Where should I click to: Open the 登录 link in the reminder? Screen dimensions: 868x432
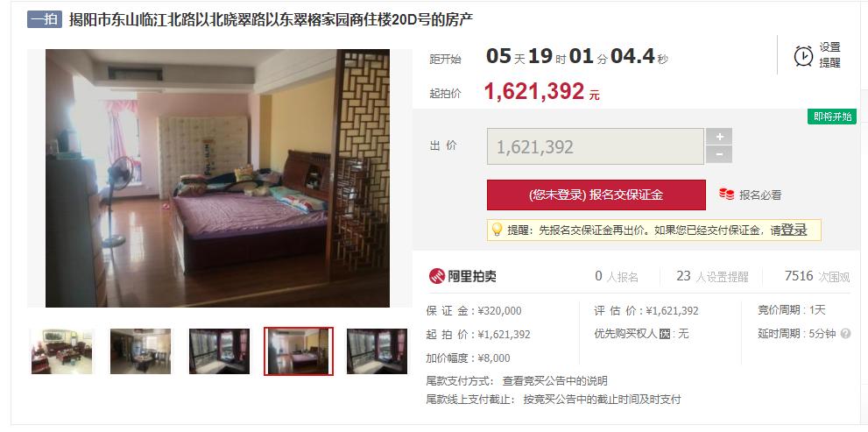tap(794, 230)
